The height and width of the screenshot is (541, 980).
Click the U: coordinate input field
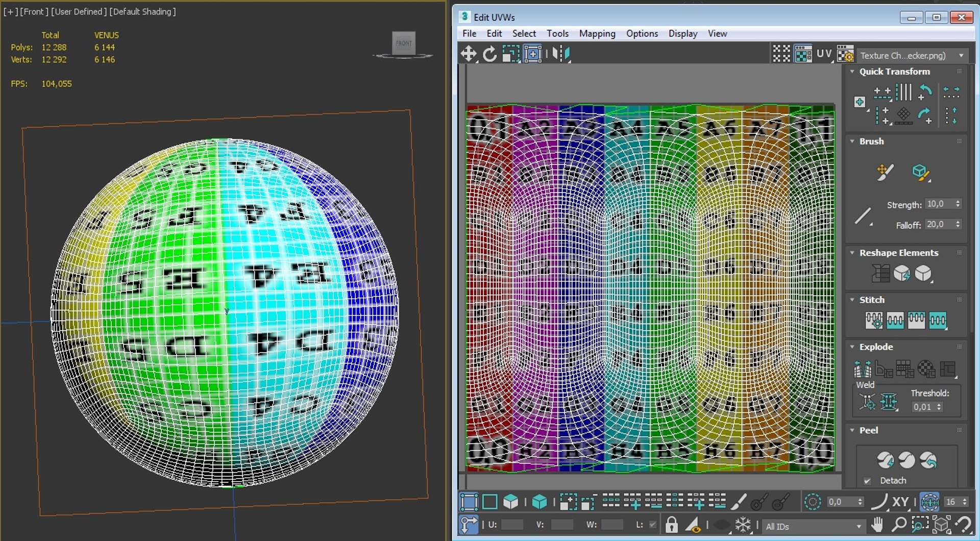click(x=512, y=525)
